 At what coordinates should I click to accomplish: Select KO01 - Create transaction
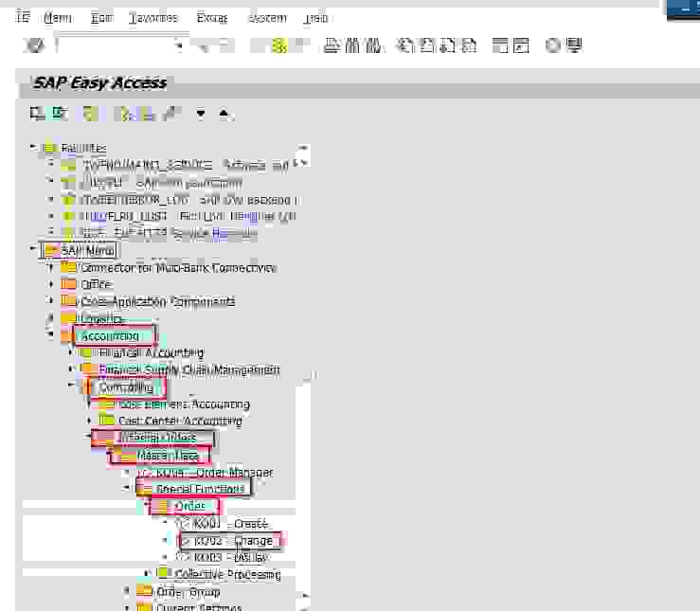(231, 523)
